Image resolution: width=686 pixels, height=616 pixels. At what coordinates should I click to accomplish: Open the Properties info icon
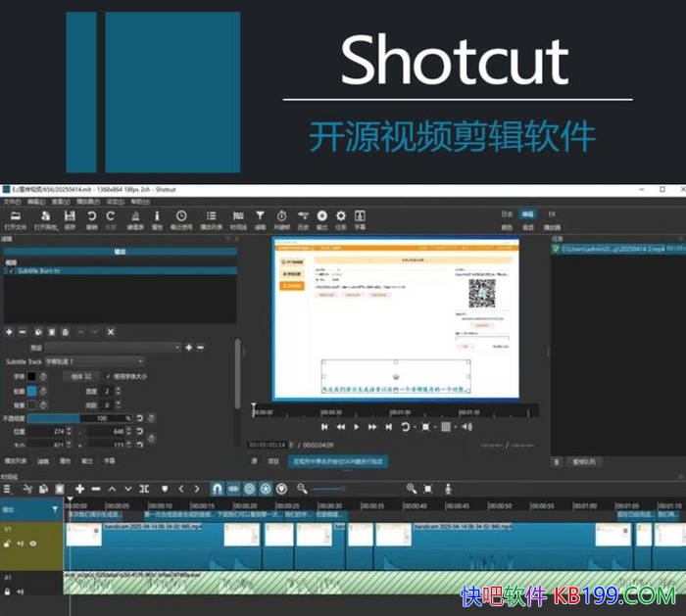tap(157, 216)
